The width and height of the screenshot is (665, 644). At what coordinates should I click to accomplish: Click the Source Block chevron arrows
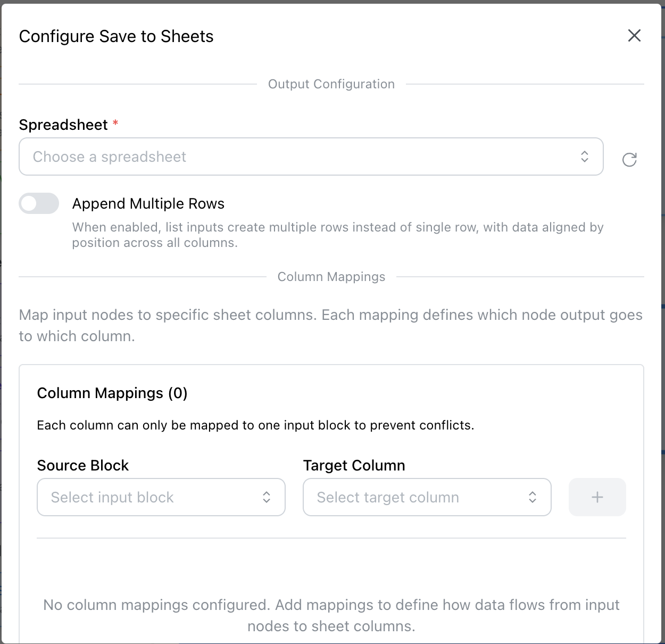267,497
